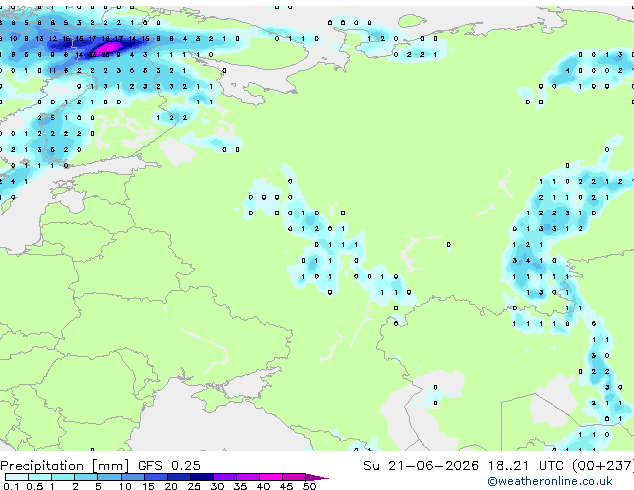Click the '0.1' legend scale label
Image resolution: width=634 pixels, height=490 pixels.
click(11, 486)
